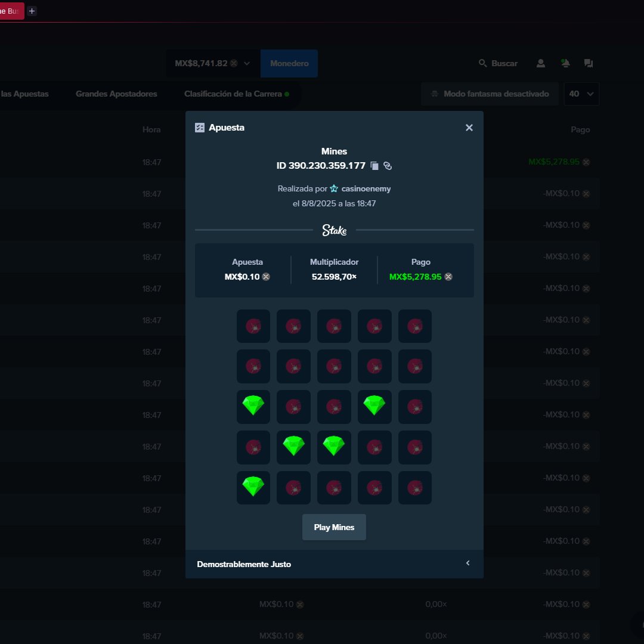Select the gem tile in fifth row first column
The width and height of the screenshot is (644, 644).
[x=253, y=488]
